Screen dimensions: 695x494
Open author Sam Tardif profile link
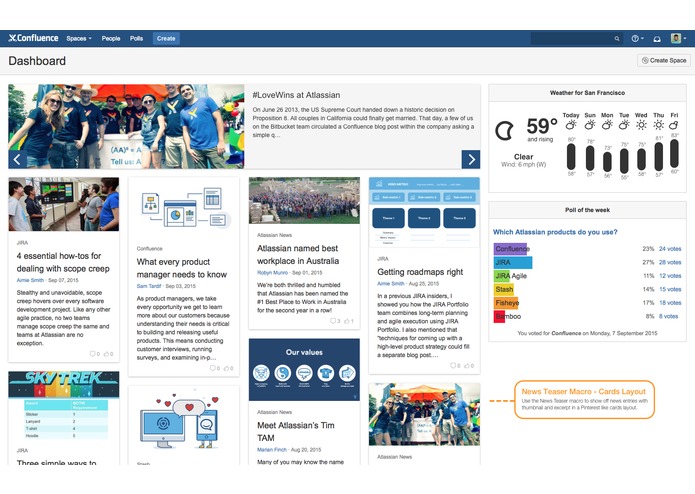[x=149, y=286]
